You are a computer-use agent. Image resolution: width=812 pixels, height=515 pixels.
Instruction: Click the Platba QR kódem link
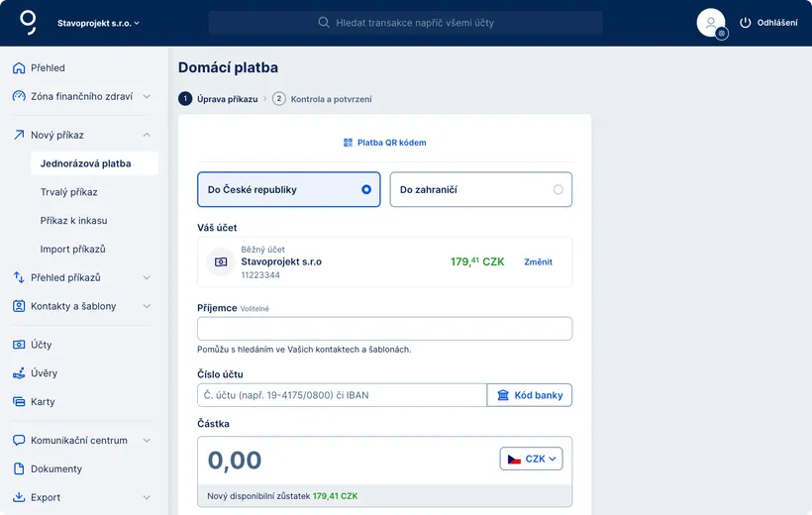coord(384,143)
